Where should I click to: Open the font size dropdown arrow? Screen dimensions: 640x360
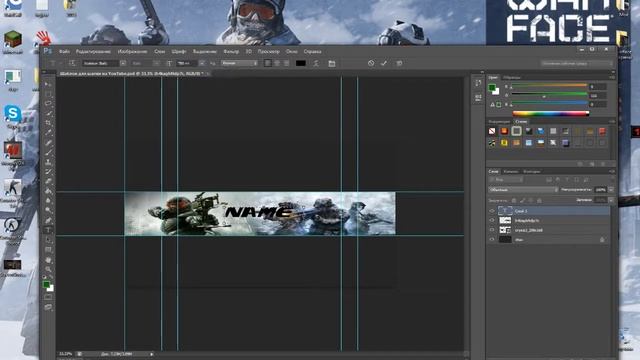coord(202,63)
